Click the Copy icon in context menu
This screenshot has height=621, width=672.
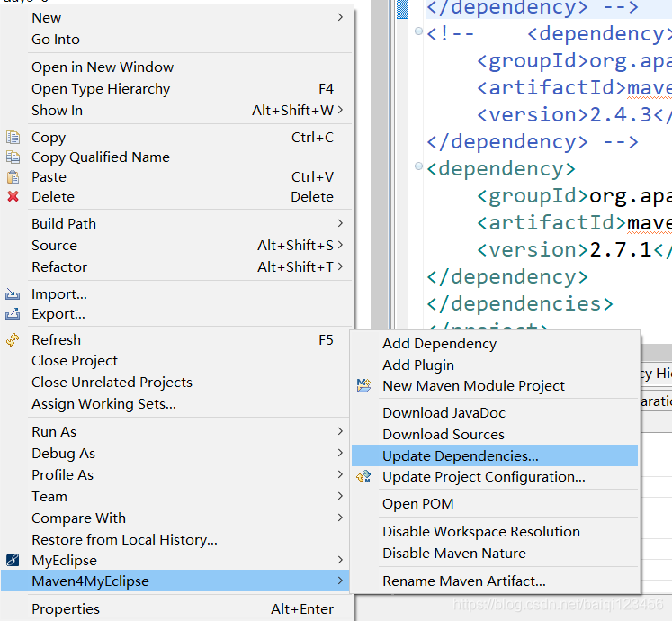pyautogui.click(x=13, y=137)
